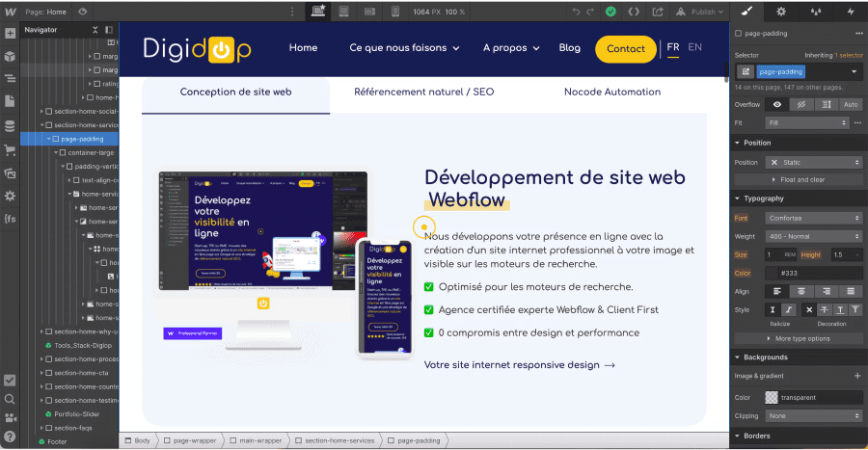Open the export code brackets icon
868x450 pixels.
click(x=634, y=12)
